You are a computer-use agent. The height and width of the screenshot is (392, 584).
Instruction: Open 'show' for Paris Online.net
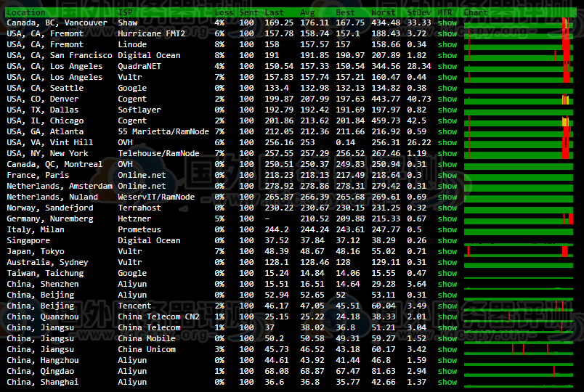(x=447, y=175)
